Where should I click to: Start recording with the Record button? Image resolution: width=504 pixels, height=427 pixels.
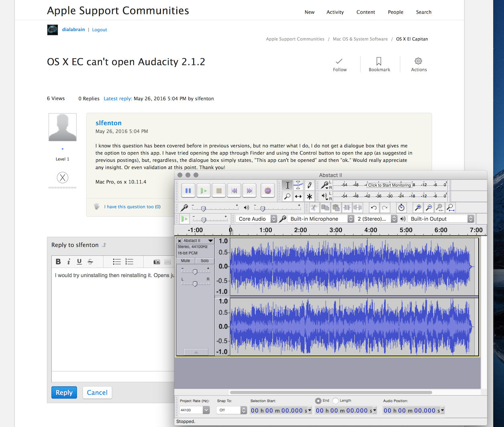[x=268, y=191]
